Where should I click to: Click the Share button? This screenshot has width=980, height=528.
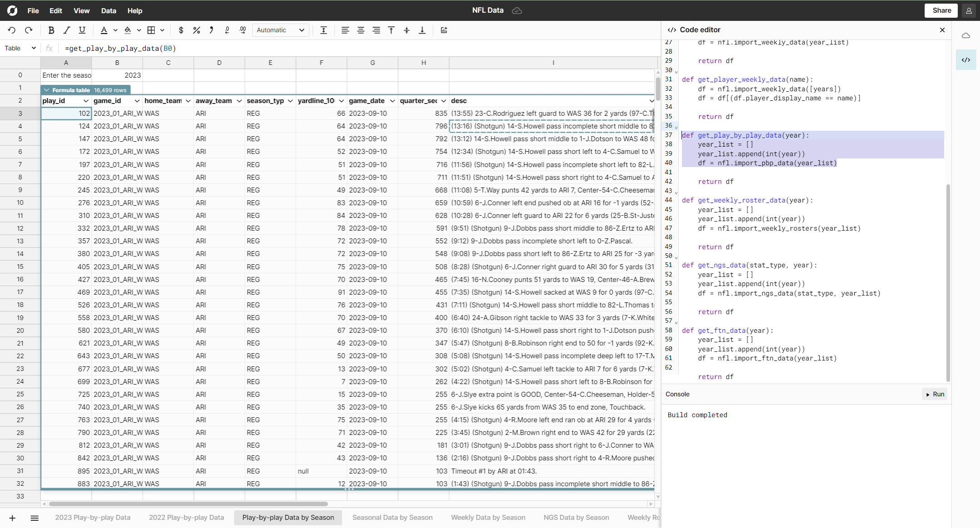pos(941,10)
